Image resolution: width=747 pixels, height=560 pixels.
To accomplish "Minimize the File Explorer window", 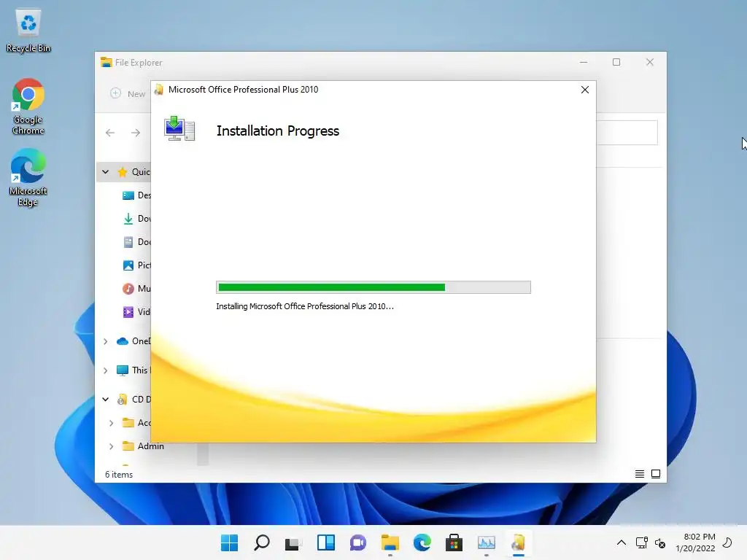I will [584, 63].
